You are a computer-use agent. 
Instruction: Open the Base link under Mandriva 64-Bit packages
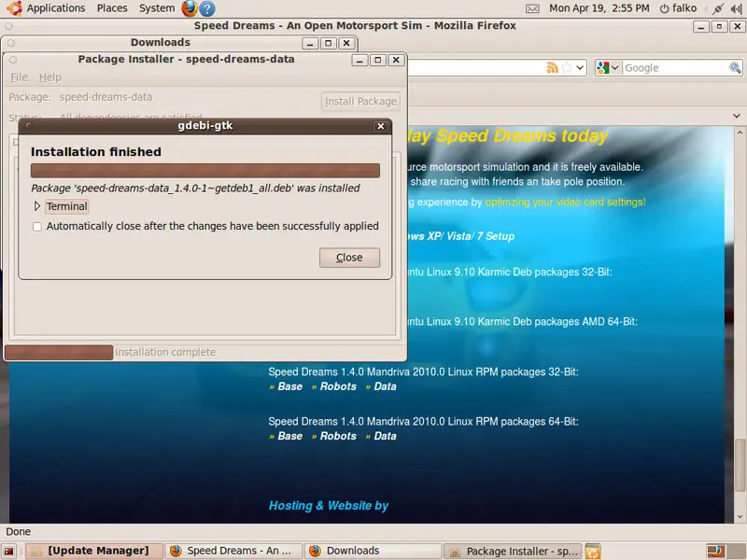[x=290, y=436]
